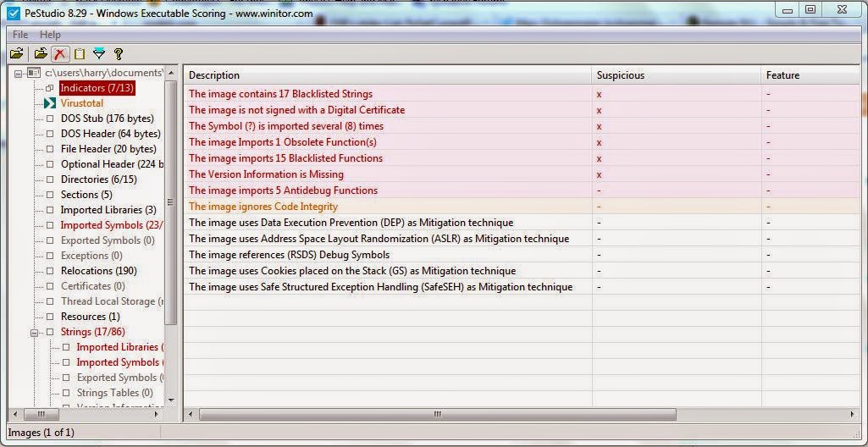Sort by the Description column header
This screenshot has height=447, width=868.
pos(388,75)
